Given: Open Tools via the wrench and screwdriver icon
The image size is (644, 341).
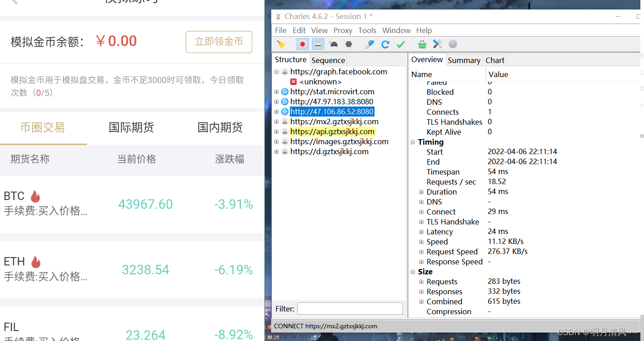Looking at the screenshot, I should [x=437, y=44].
